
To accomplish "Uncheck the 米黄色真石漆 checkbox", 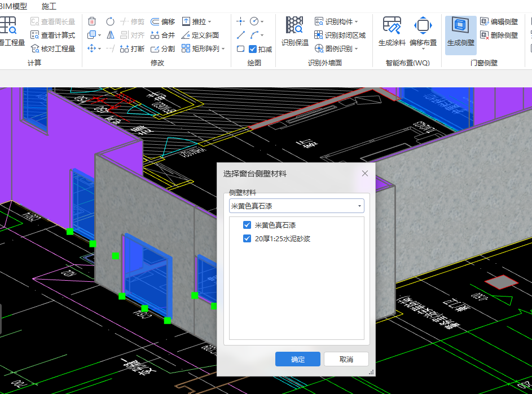I will tap(247, 225).
